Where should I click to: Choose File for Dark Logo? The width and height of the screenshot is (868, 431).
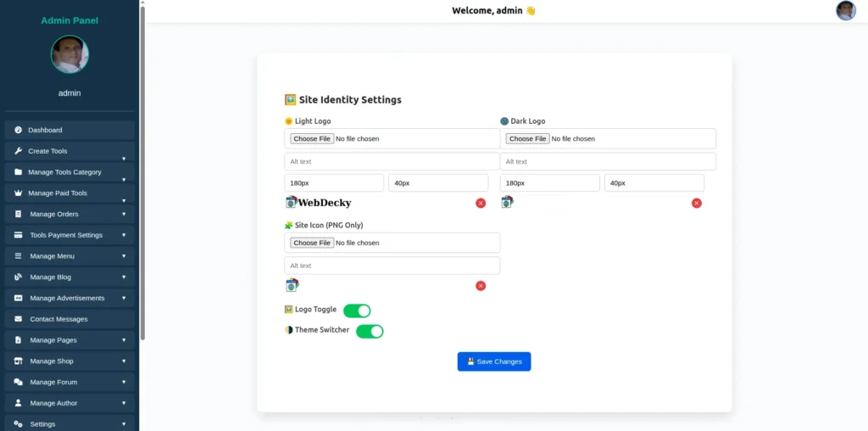(x=527, y=138)
